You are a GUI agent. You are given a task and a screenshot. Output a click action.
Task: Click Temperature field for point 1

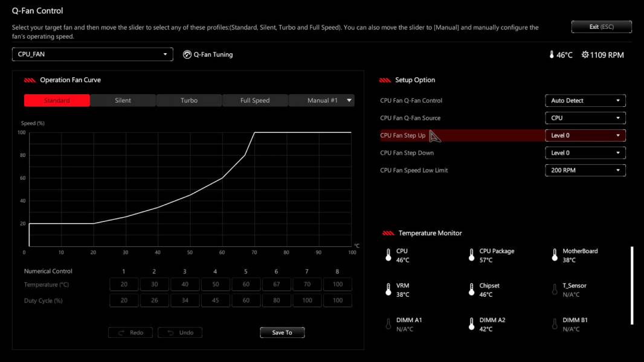(124, 284)
